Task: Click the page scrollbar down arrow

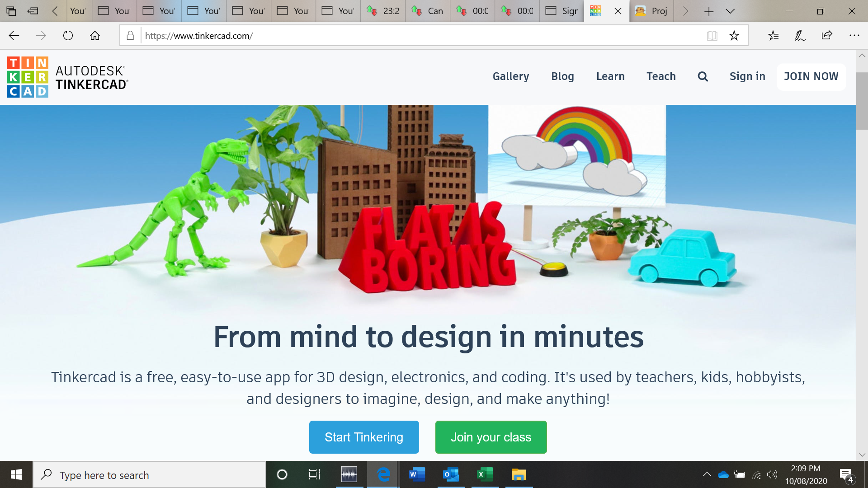Action: pyautogui.click(x=862, y=455)
